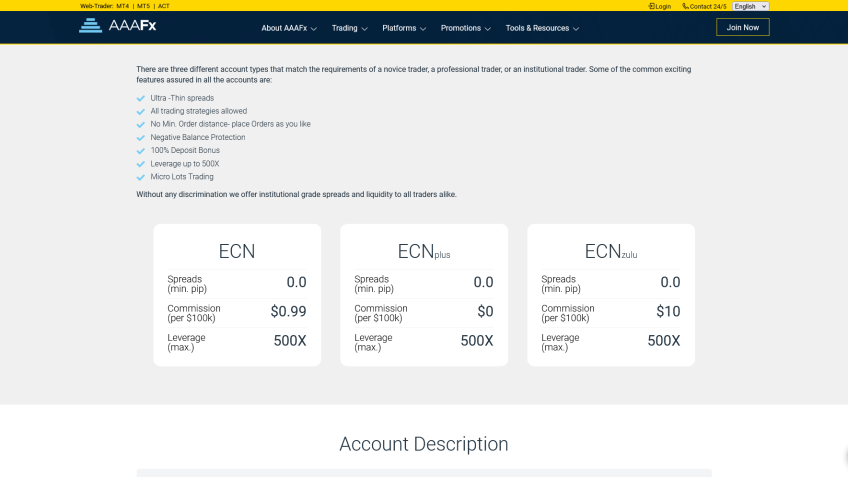Open the MT4 web trader link
Screen dimensions: 848x477
coord(122,6)
